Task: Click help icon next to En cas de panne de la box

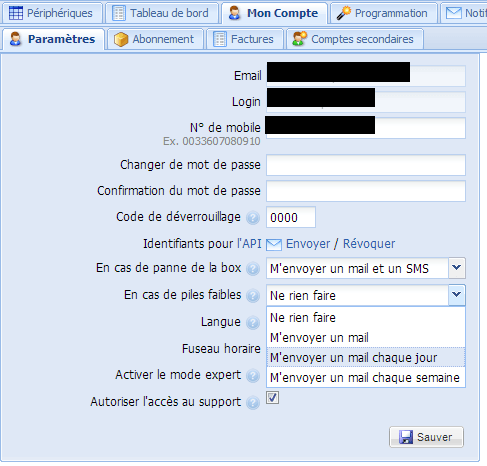Action: [253, 269]
